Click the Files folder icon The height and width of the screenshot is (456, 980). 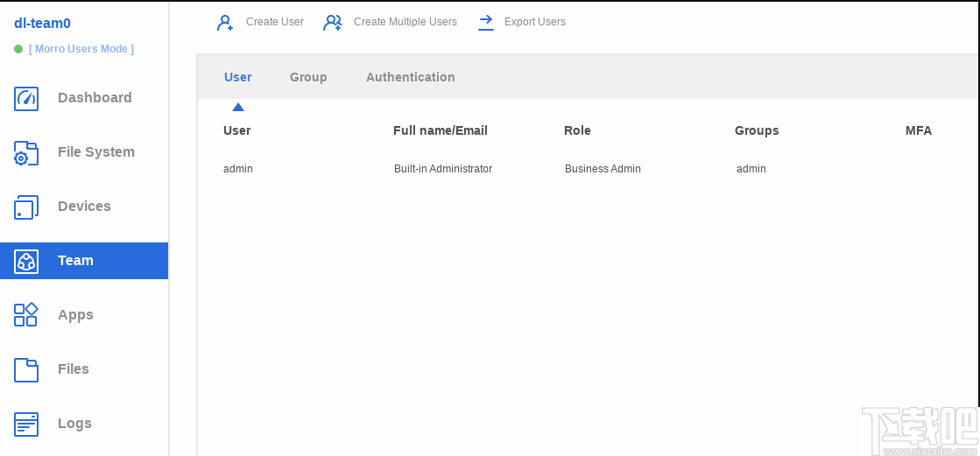click(26, 369)
